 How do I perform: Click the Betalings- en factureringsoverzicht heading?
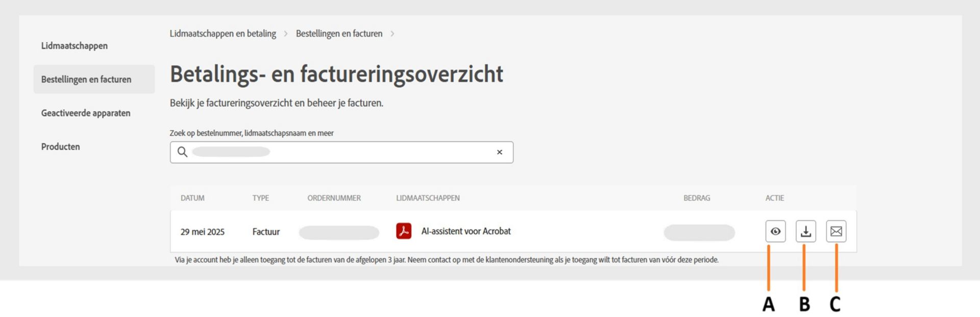336,74
